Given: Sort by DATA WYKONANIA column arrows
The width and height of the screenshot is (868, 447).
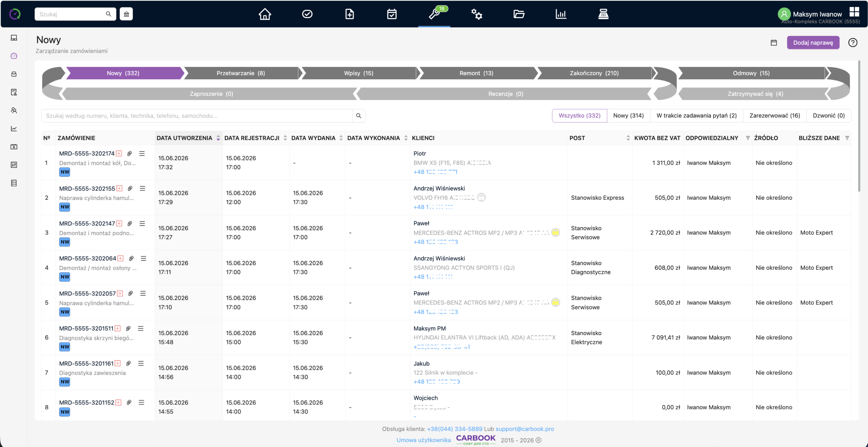Looking at the screenshot, I should (406, 138).
